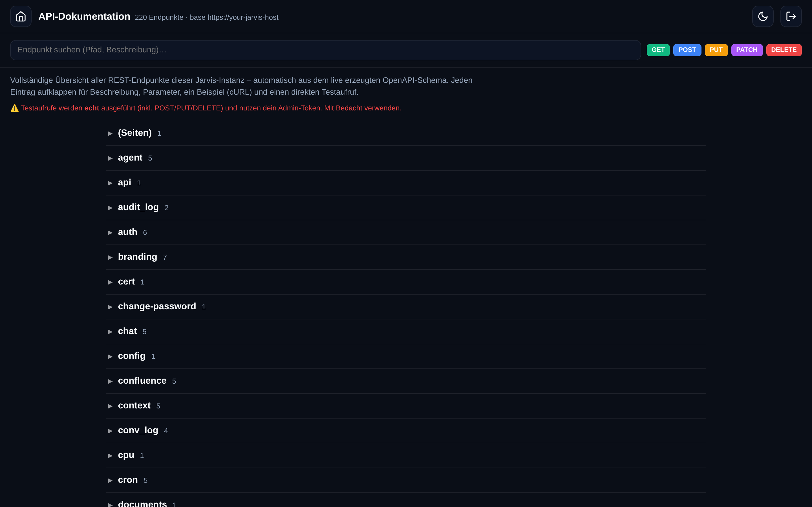The height and width of the screenshot is (507, 812).
Task: Focus the endpoint search field
Action: [325, 50]
